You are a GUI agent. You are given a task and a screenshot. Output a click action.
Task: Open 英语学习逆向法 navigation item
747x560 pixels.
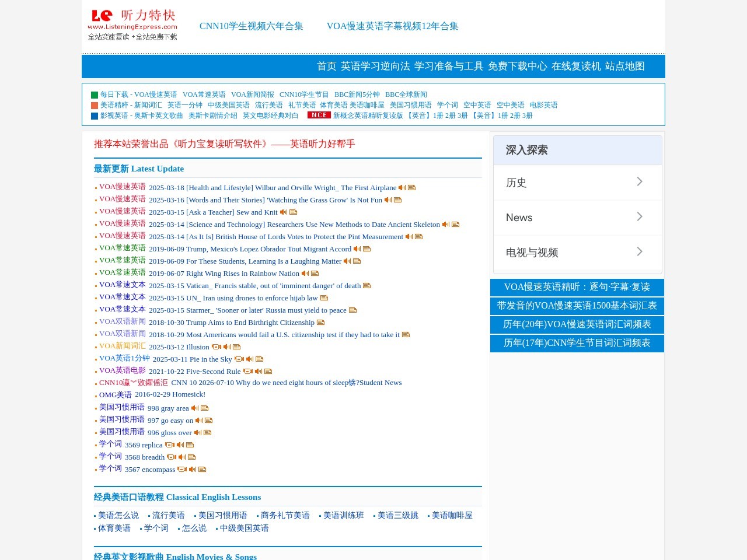375,66
